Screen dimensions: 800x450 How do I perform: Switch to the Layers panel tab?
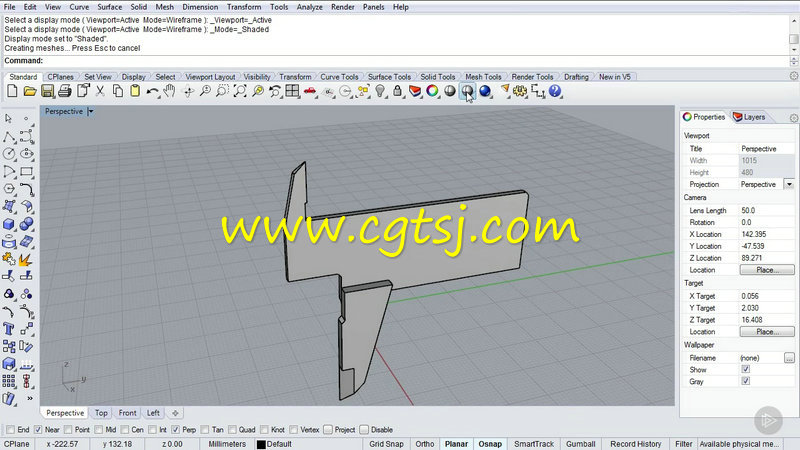tap(749, 117)
